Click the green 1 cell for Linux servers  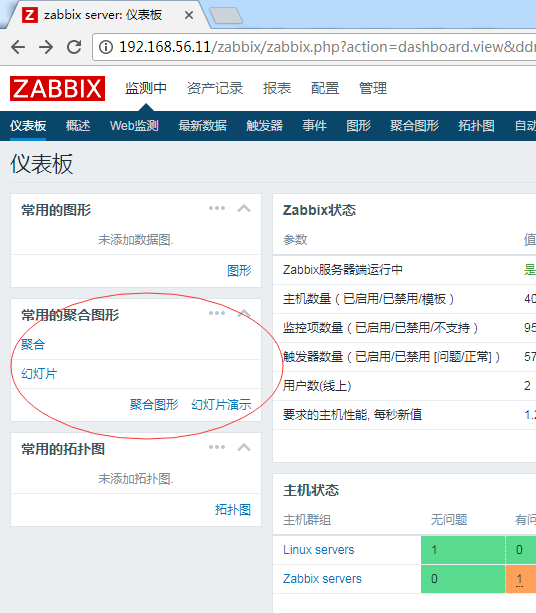(463, 550)
